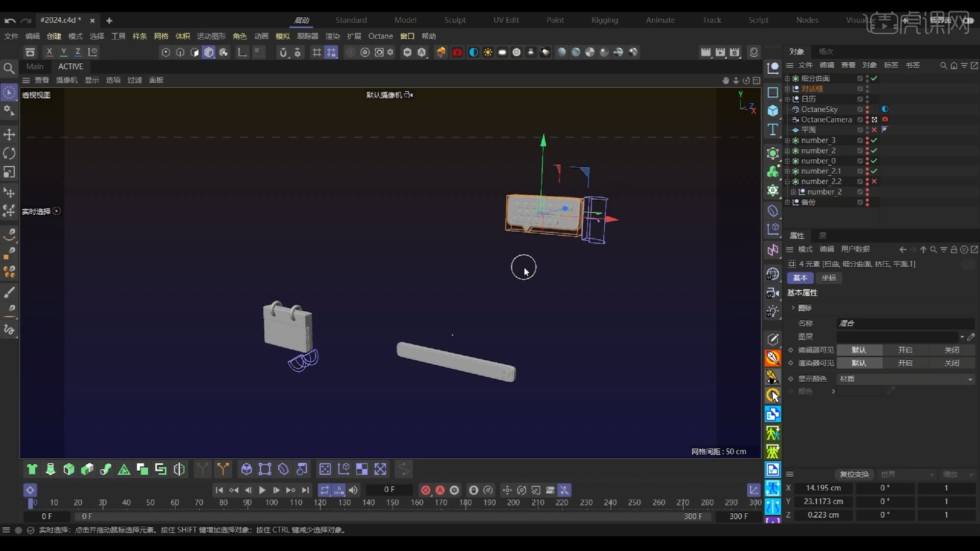Open the 运动图形 menu
980x551 pixels.
[x=211, y=36]
